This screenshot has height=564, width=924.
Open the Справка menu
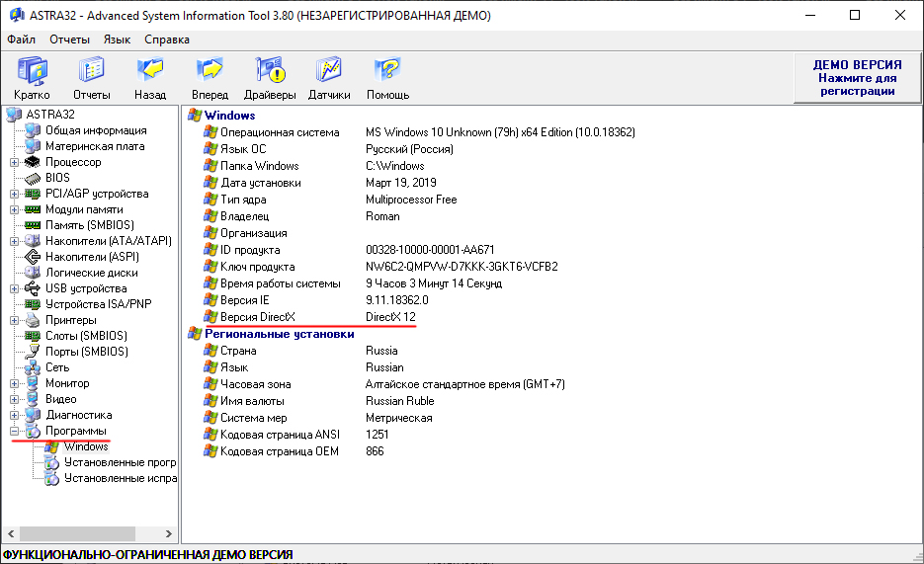pyautogui.click(x=167, y=40)
